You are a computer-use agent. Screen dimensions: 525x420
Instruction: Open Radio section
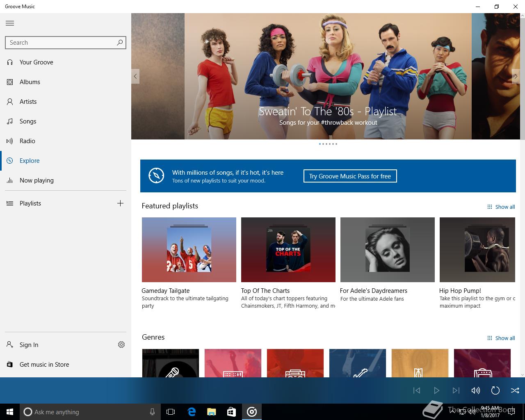[x=66, y=141]
